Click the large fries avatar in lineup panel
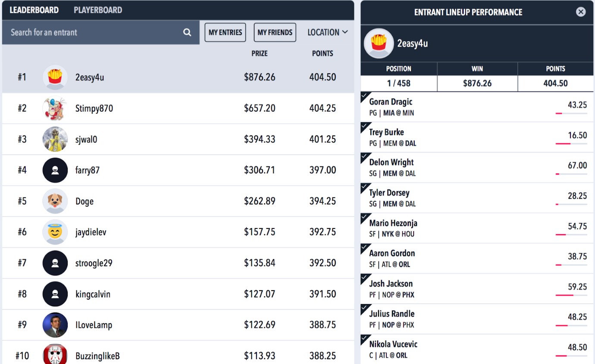595x364 pixels. tap(379, 44)
